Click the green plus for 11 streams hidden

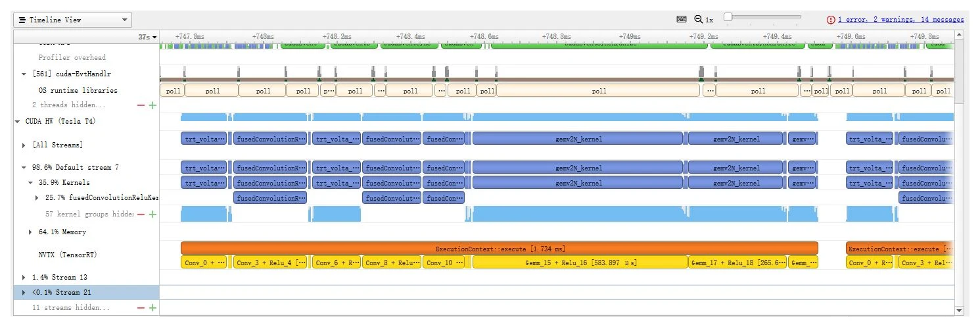152,308
